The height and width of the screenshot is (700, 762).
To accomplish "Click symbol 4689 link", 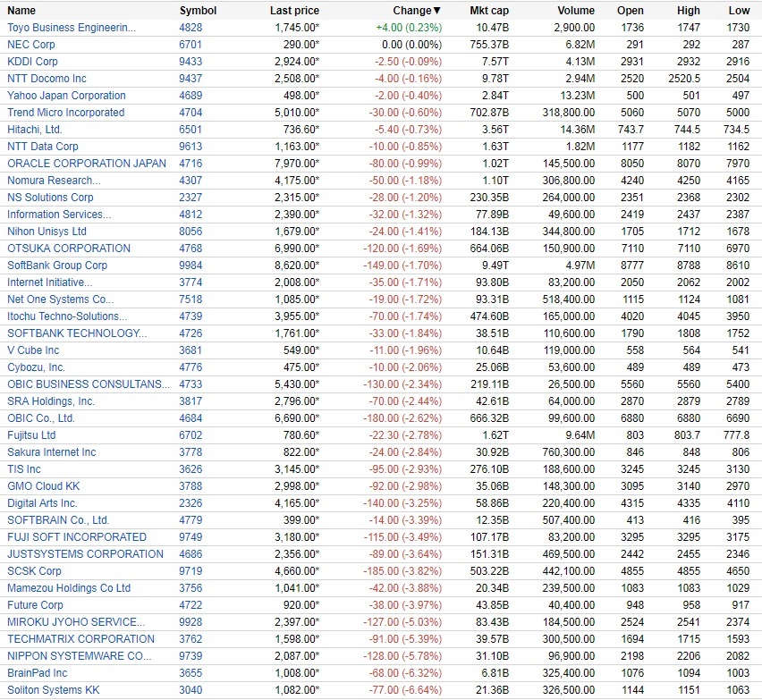I will point(190,96).
